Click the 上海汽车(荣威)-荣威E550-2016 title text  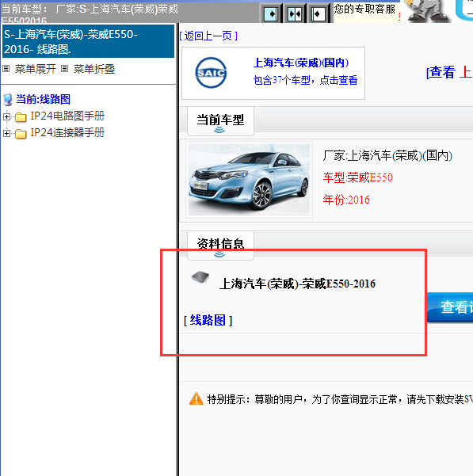tap(297, 284)
